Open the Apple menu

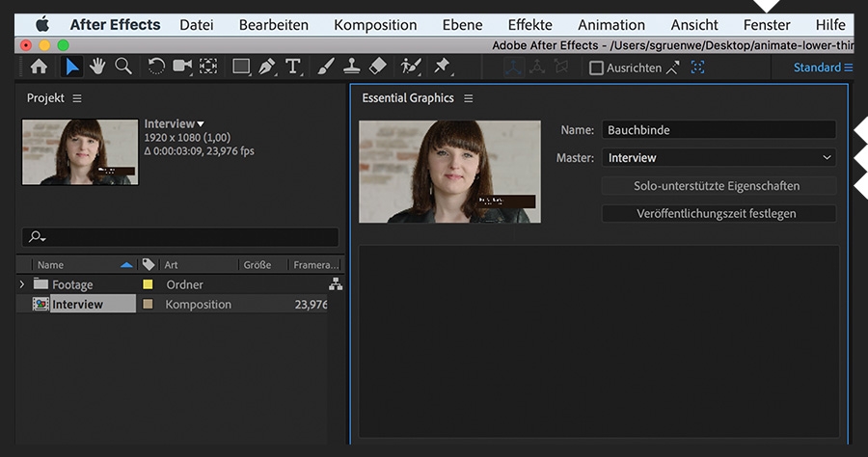pos(42,25)
